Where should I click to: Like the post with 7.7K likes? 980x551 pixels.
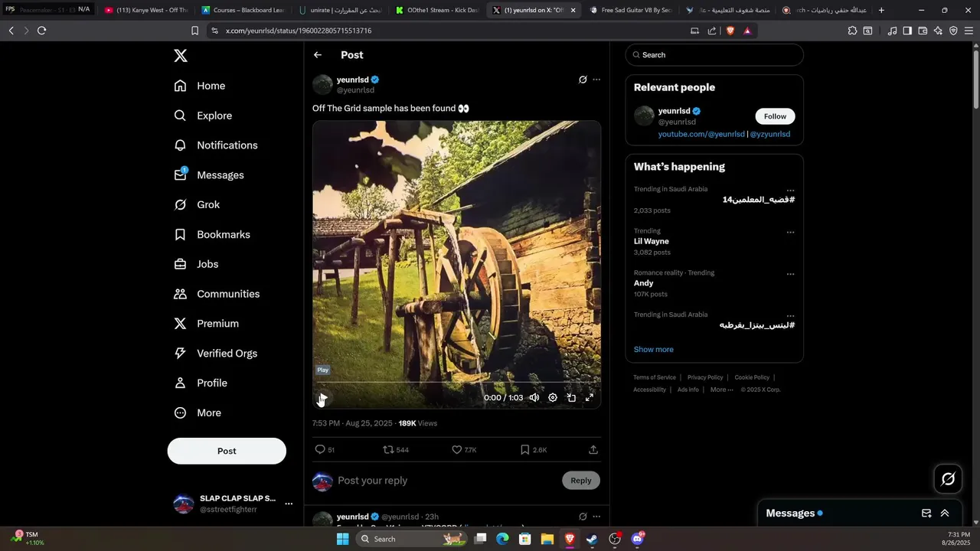464,450
